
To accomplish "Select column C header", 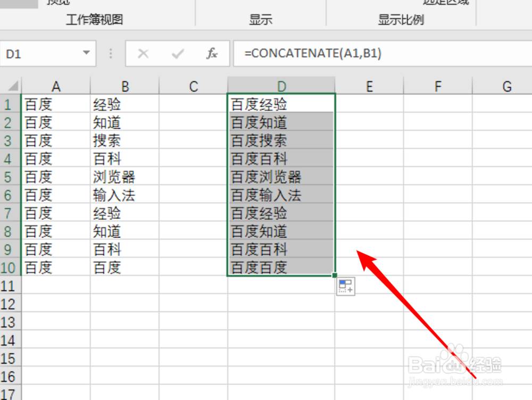I will point(194,86).
